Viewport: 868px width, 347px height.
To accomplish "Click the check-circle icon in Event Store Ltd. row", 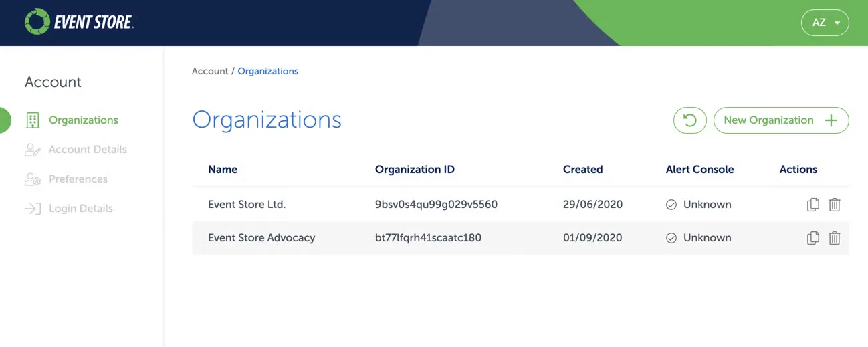I will [x=671, y=205].
